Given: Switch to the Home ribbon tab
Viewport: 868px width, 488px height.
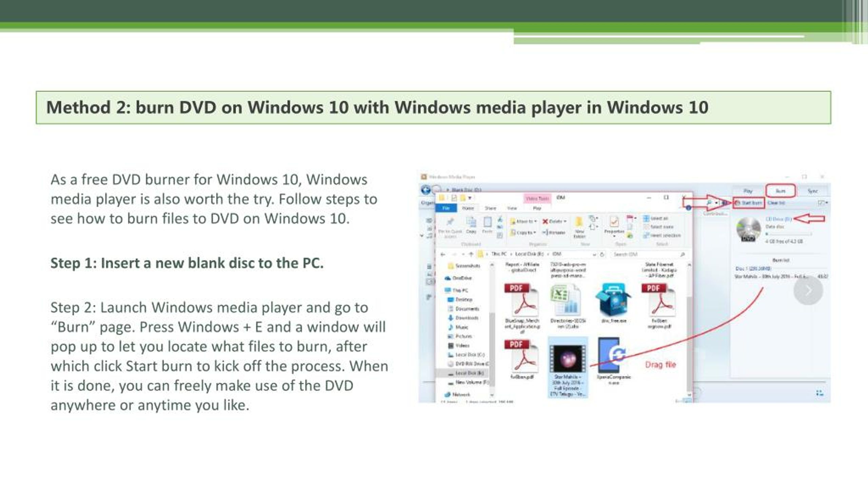Looking at the screenshot, I should [468, 208].
